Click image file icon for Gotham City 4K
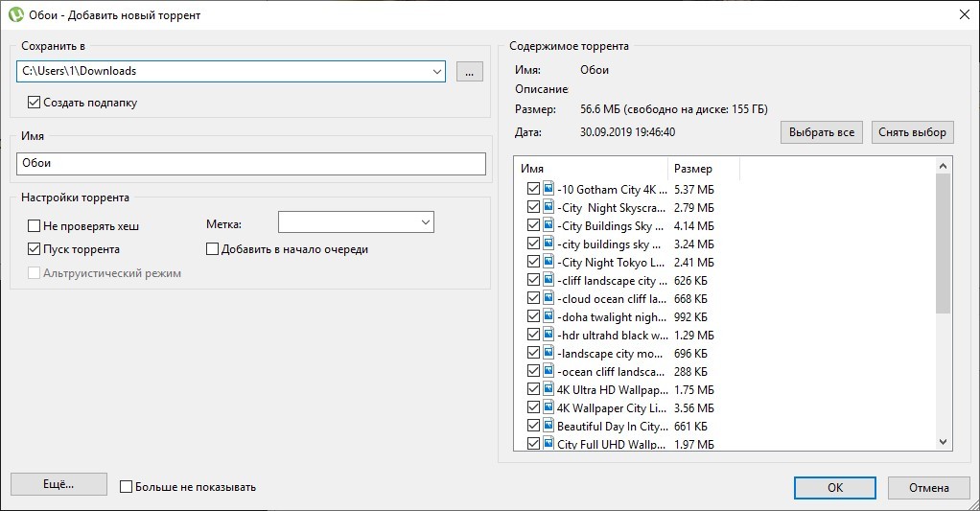The width and height of the screenshot is (980, 511). [x=548, y=189]
